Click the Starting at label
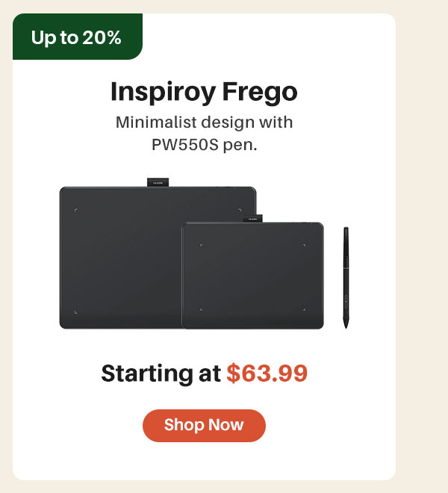 tap(161, 373)
